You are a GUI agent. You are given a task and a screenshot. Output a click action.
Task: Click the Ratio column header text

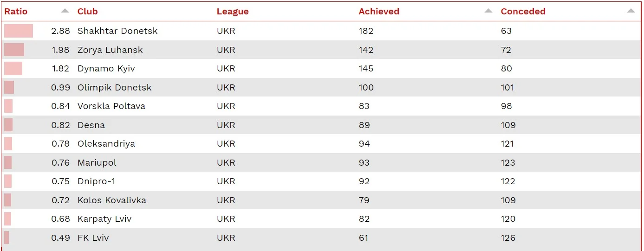pyautogui.click(x=16, y=12)
